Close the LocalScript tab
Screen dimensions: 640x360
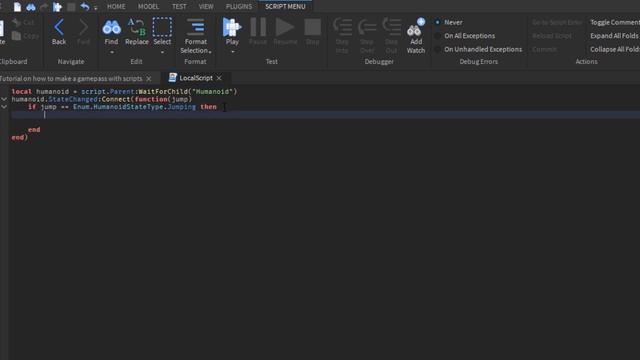[219, 78]
